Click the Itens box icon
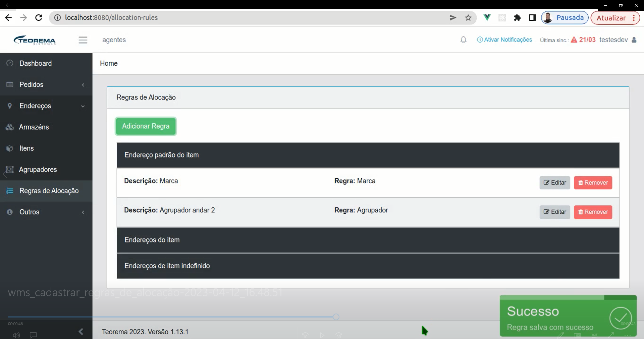The width and height of the screenshot is (644, 339). coord(10,148)
